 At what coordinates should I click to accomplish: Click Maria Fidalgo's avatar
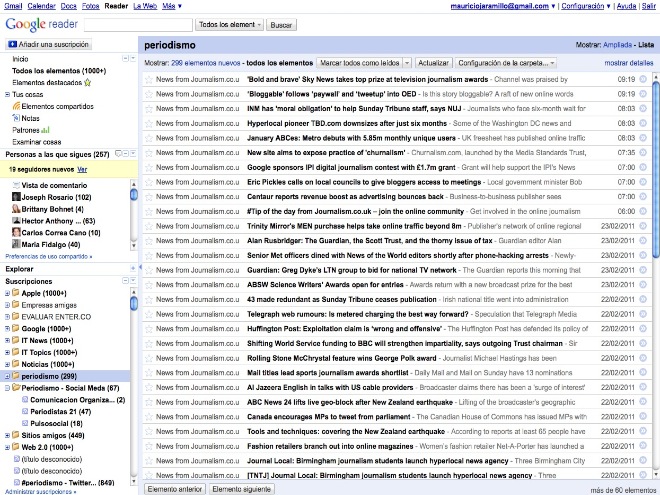(x=16, y=244)
